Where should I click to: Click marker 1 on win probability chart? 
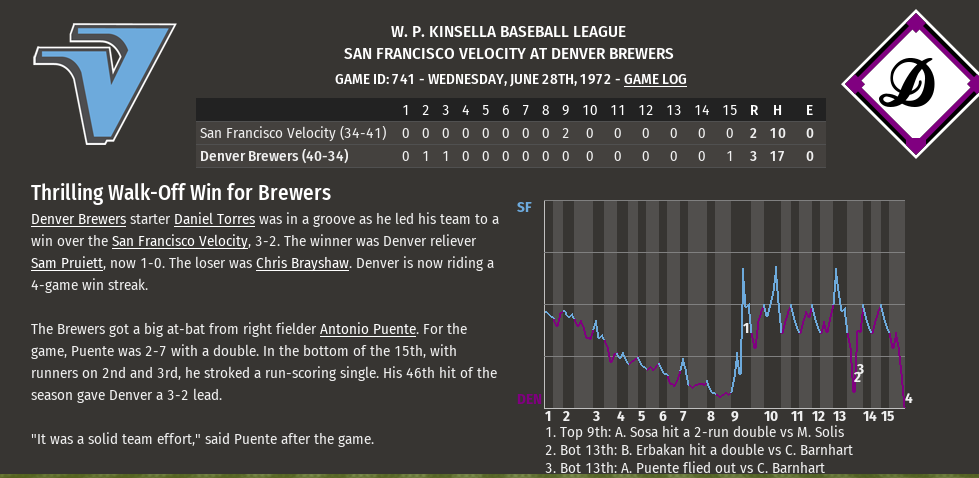tap(746, 327)
